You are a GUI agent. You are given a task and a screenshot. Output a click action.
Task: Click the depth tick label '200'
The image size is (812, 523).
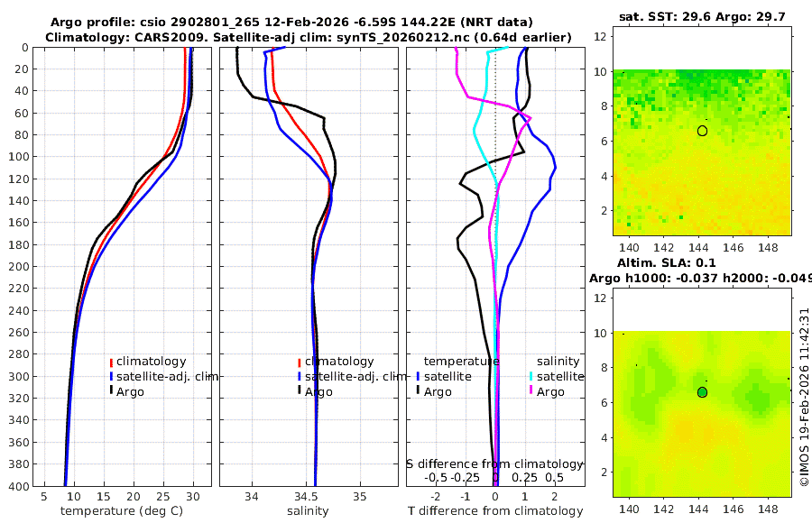18,267
